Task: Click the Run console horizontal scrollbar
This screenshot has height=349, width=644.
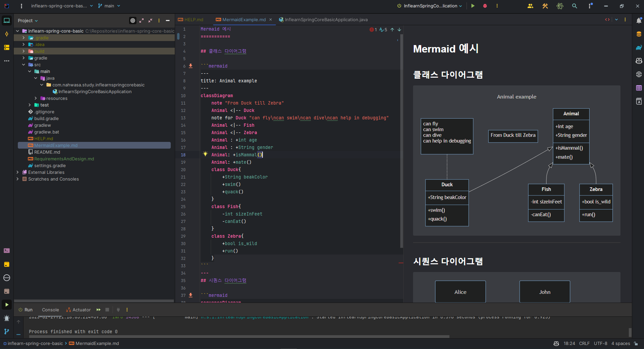Action: 239,336
